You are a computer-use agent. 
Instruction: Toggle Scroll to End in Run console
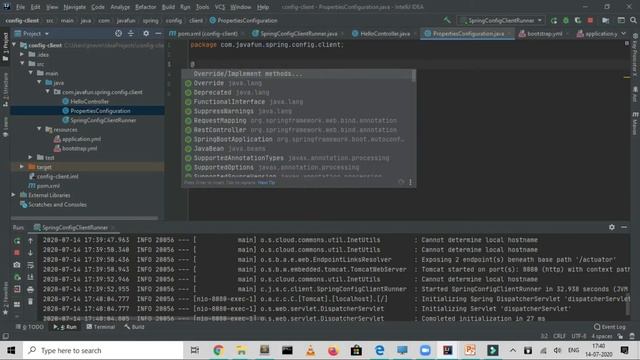click(30, 277)
